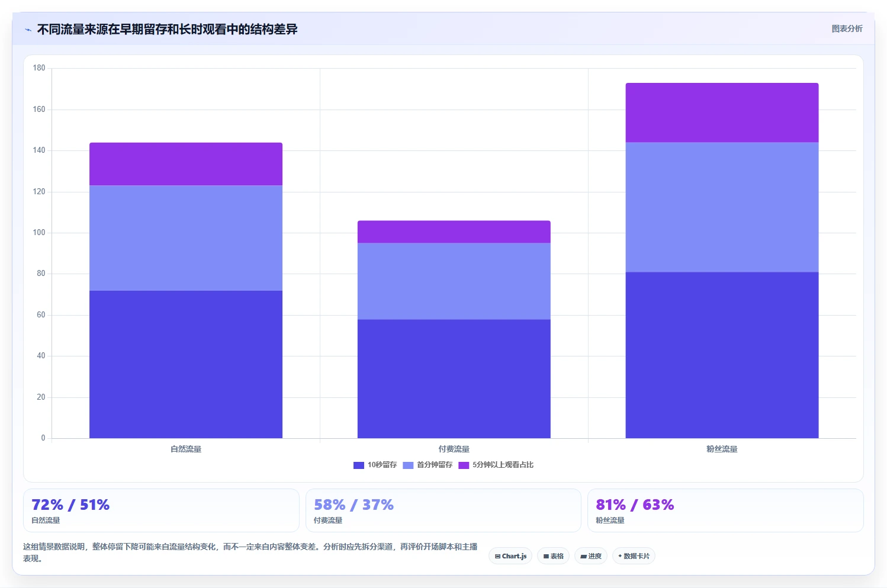
Task: Click the 40 y-axis tick label
Action: click(41, 356)
